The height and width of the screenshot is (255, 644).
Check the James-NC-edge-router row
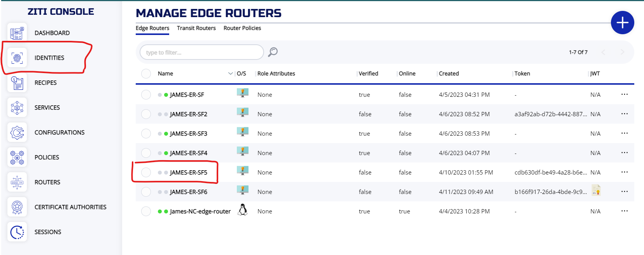(x=146, y=211)
